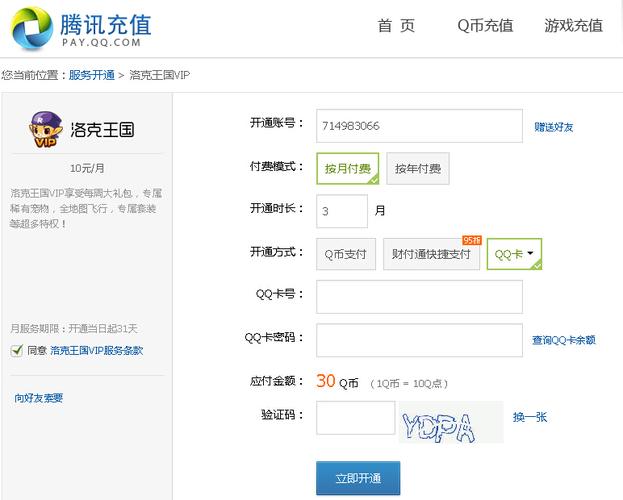Go to 服务开通 breadcrumb link

(92, 75)
